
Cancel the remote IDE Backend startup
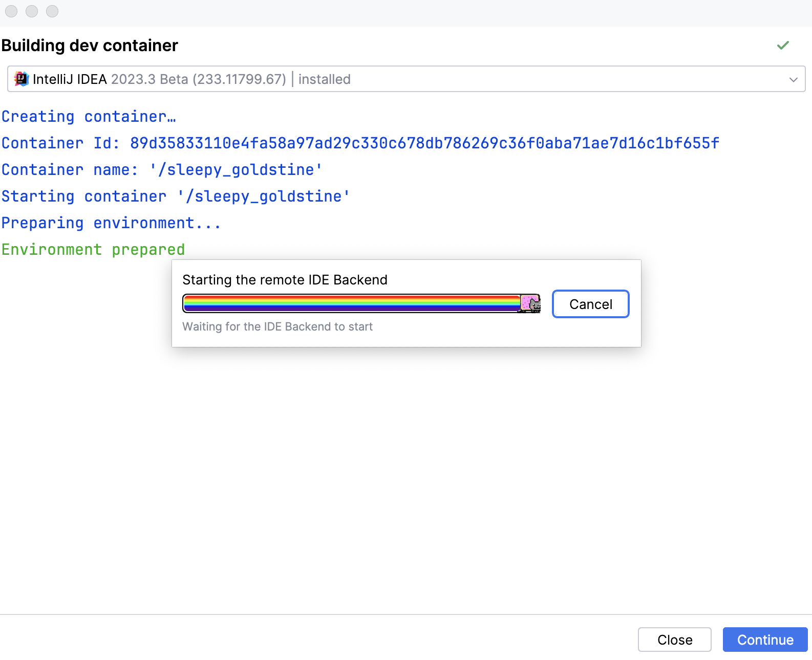591,304
